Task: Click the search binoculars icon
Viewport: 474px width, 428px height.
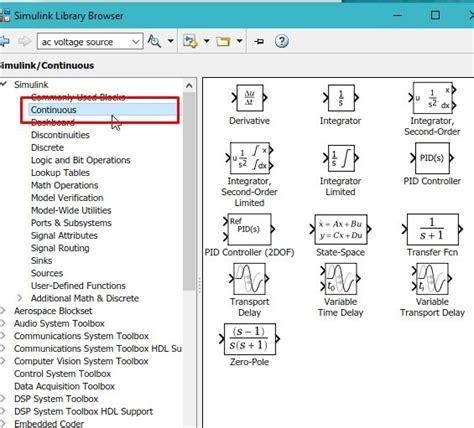Action: 154,41
